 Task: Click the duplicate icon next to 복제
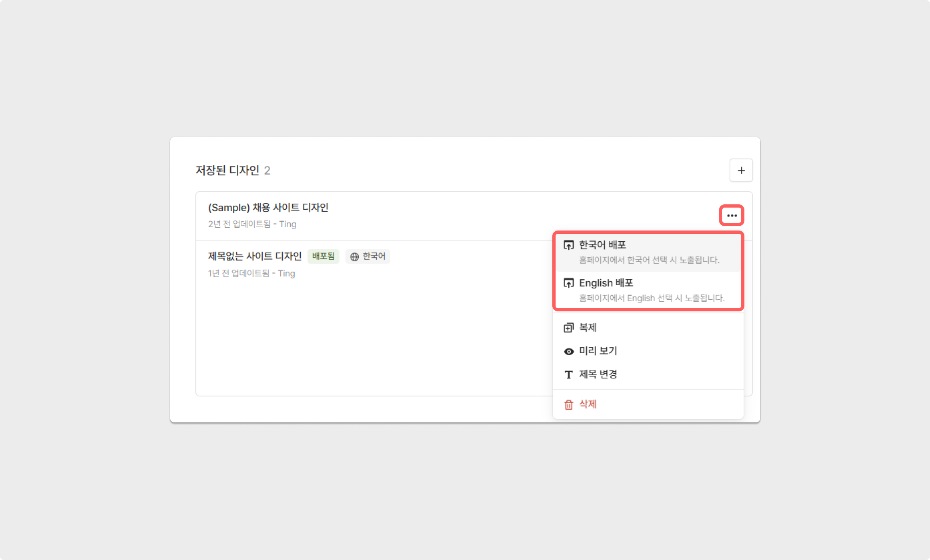568,328
